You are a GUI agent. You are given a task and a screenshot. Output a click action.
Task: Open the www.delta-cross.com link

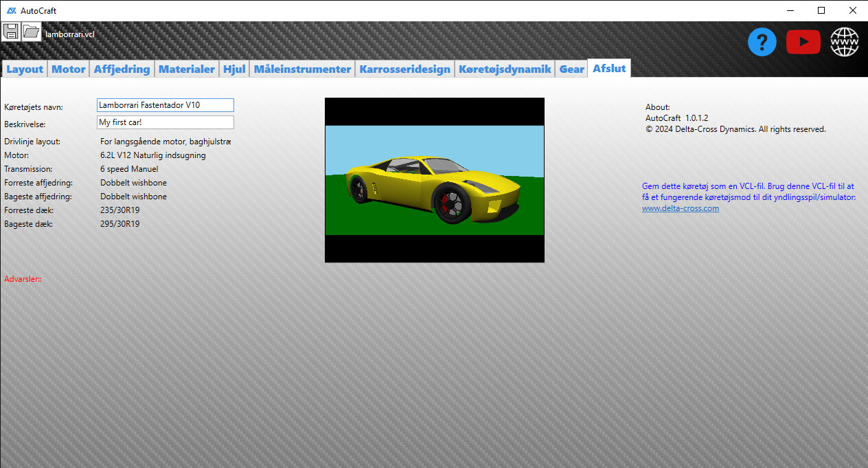(680, 208)
